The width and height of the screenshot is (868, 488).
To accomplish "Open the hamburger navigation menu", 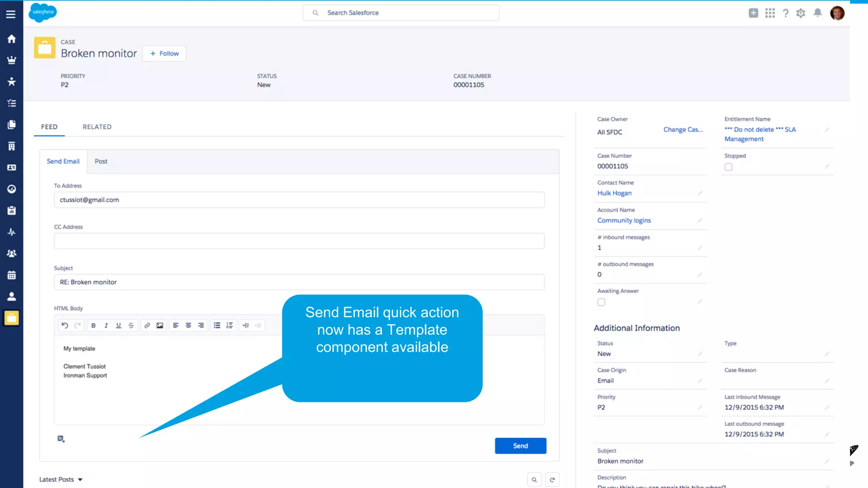I will (x=11, y=14).
